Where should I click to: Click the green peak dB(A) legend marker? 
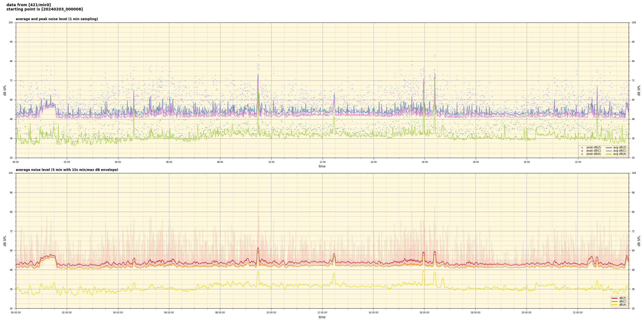[582, 154]
